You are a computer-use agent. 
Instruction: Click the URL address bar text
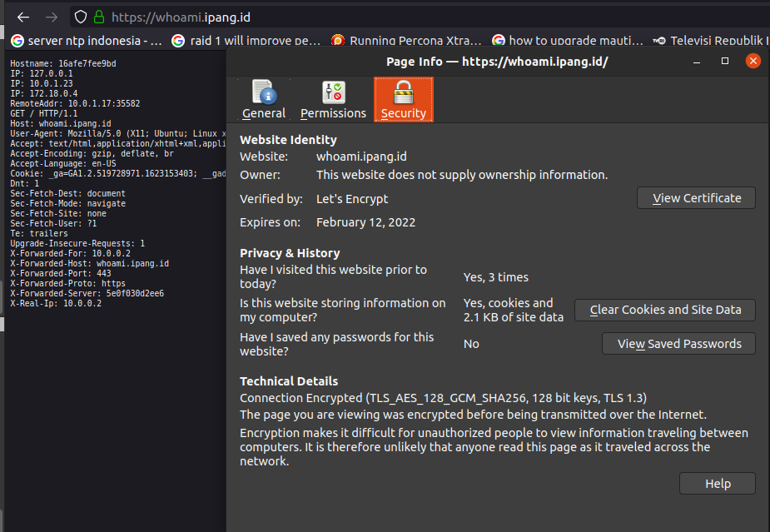[x=181, y=17]
